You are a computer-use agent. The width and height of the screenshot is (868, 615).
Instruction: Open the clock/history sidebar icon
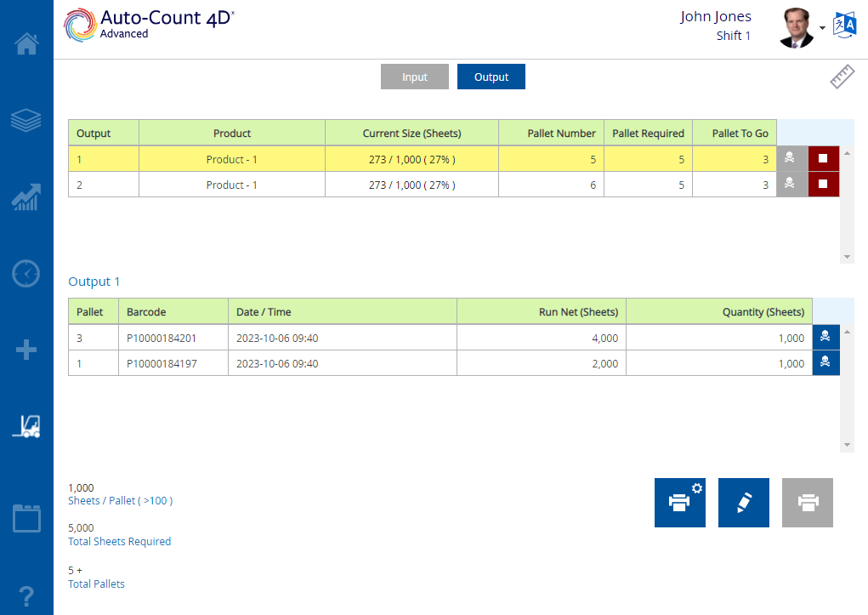[26, 274]
